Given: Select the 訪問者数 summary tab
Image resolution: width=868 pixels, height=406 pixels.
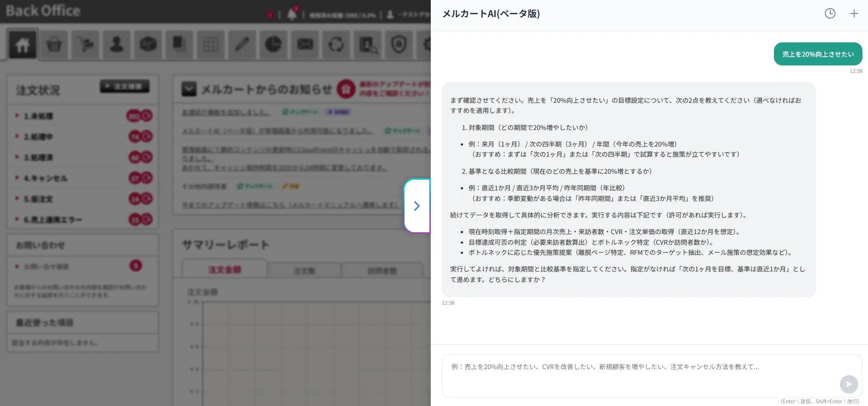Looking at the screenshot, I should click(x=382, y=271).
